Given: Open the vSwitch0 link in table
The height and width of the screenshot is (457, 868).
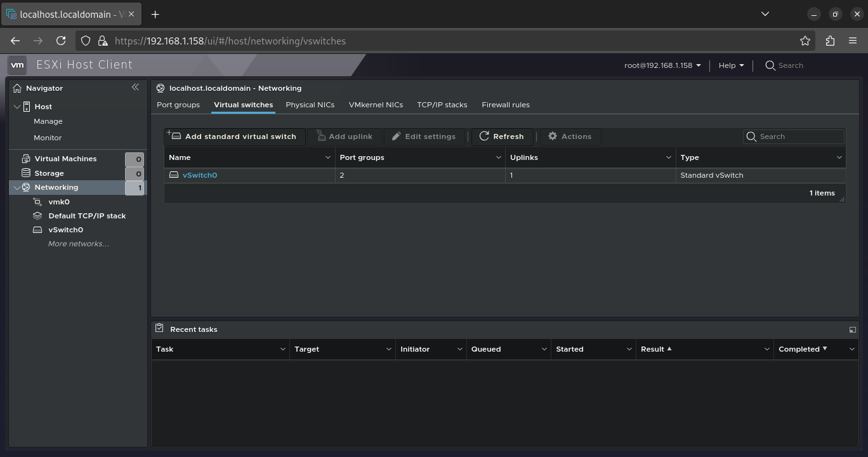Looking at the screenshot, I should 200,175.
